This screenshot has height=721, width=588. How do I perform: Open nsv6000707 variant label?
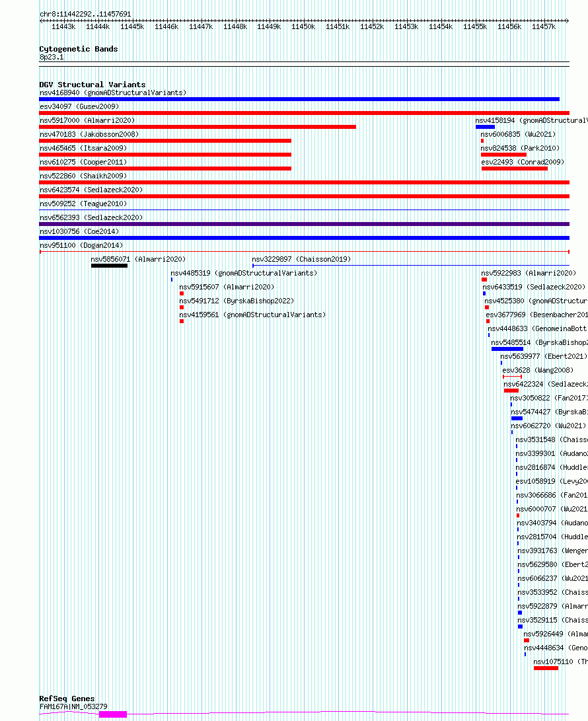click(552, 509)
